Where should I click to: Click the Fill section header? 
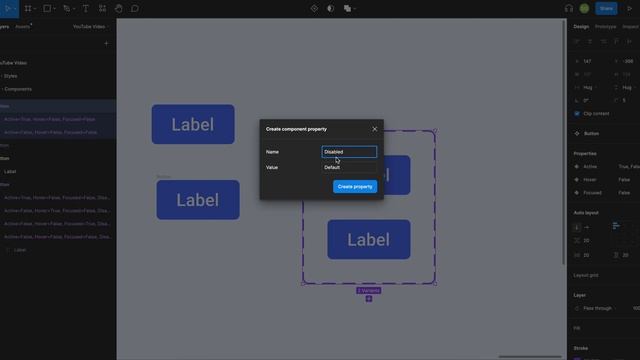pos(577,328)
